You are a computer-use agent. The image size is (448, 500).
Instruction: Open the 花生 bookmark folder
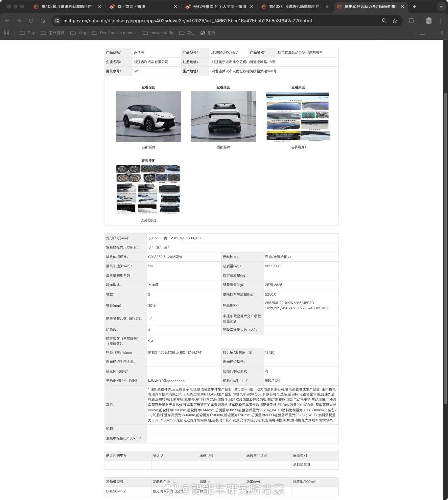point(187,33)
